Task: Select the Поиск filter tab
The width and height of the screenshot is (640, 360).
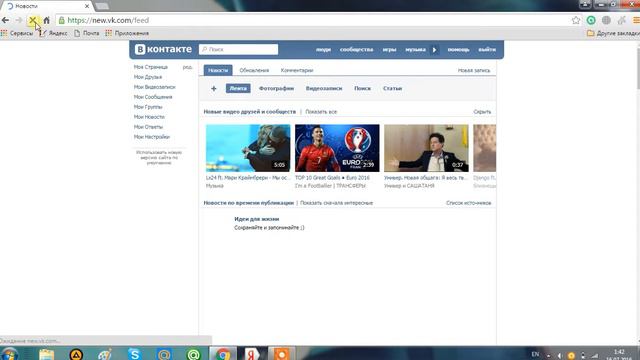Action: 362,88
